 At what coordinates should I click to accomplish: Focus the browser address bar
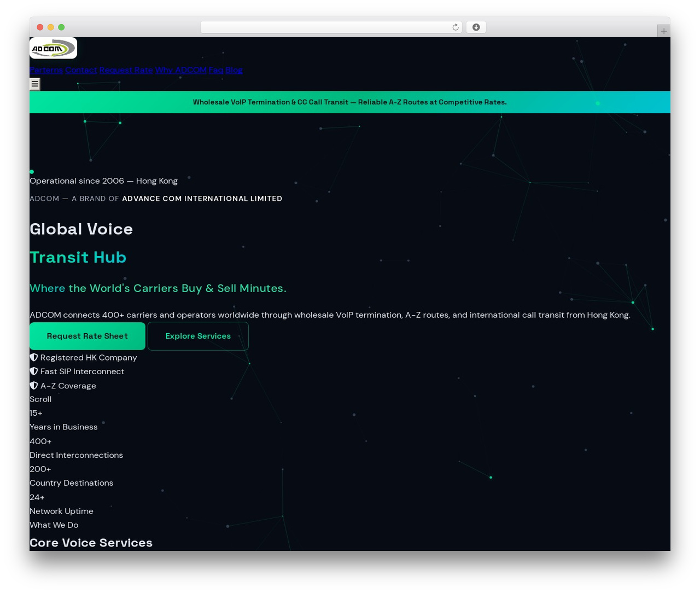click(331, 27)
